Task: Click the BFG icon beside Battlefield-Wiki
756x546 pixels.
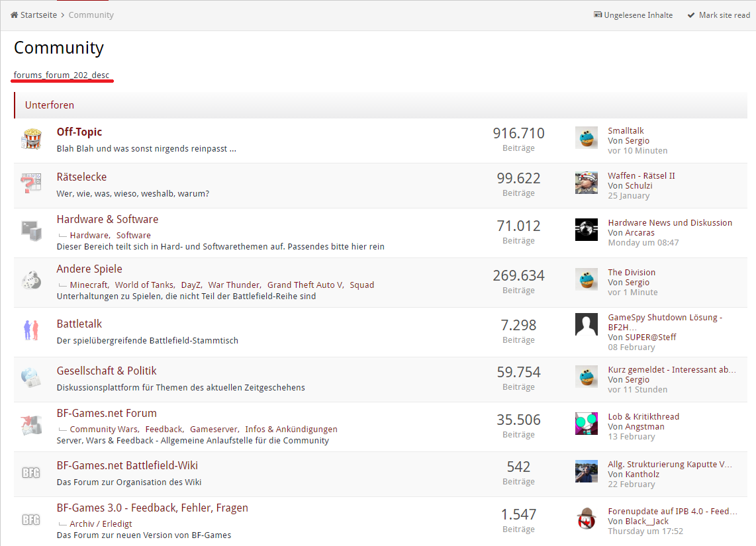Action: click(31, 473)
